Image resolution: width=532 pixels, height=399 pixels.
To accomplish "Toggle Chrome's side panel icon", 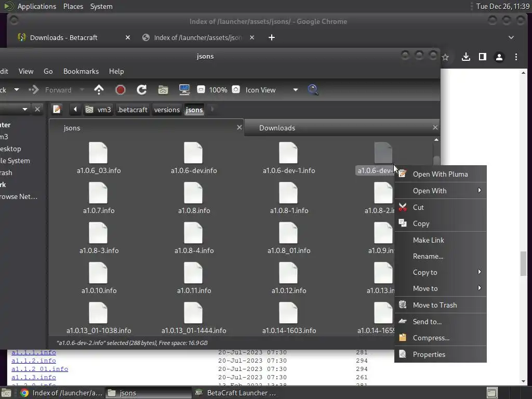I will click(x=483, y=57).
